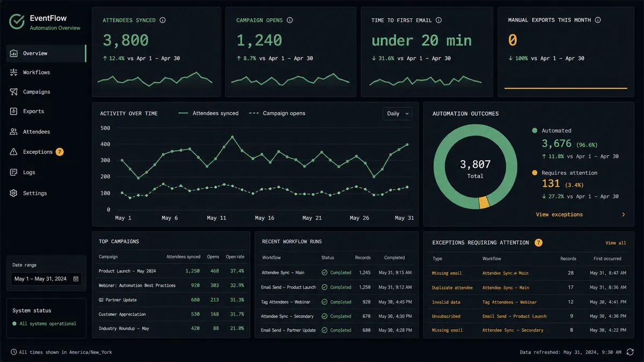Click the View exceptions link
The width and height of the screenshot is (644, 362).
click(559, 215)
